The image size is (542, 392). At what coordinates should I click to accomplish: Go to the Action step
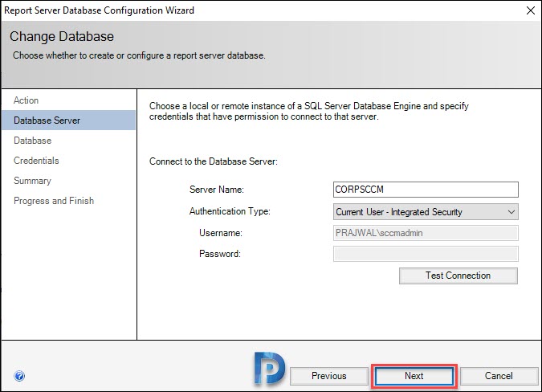point(26,100)
